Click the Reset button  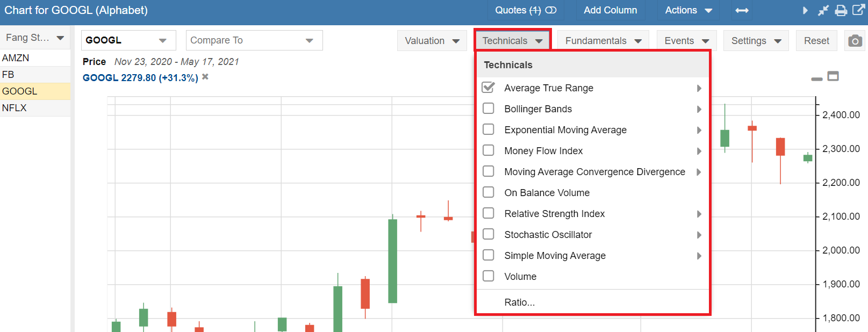tap(816, 41)
